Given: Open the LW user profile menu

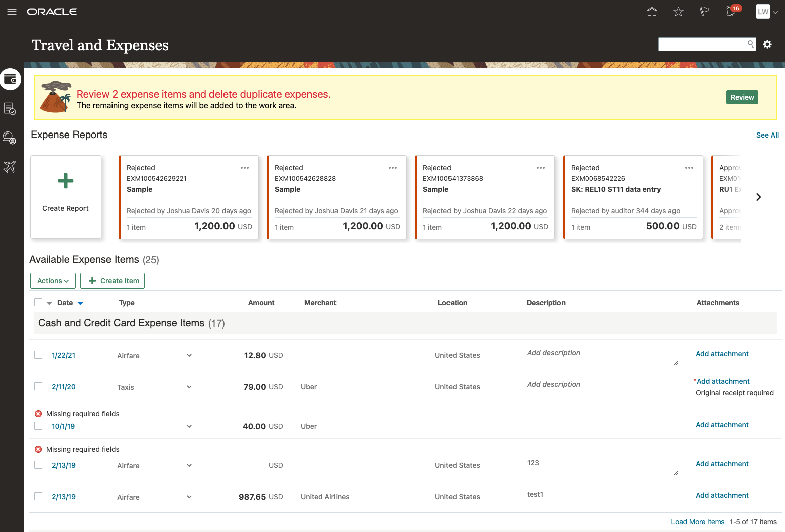Looking at the screenshot, I should pos(766,12).
